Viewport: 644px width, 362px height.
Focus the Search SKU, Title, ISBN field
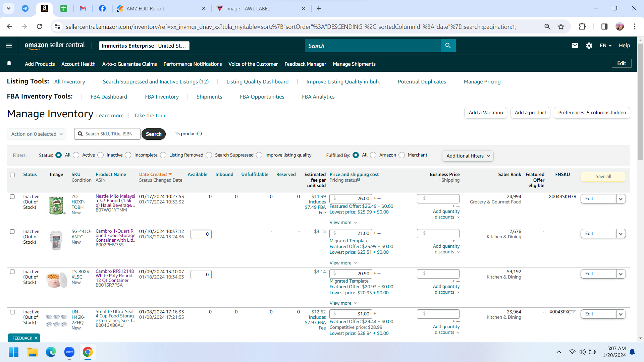107,134
